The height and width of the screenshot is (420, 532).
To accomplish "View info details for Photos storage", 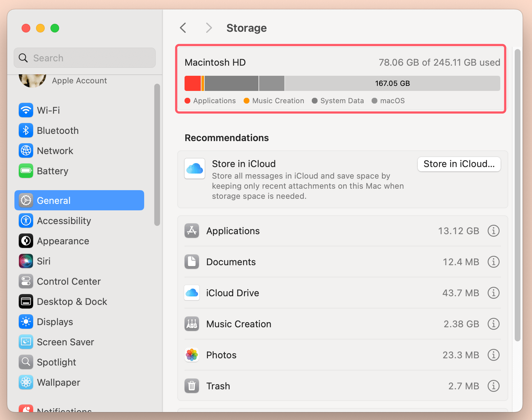I will (x=493, y=355).
